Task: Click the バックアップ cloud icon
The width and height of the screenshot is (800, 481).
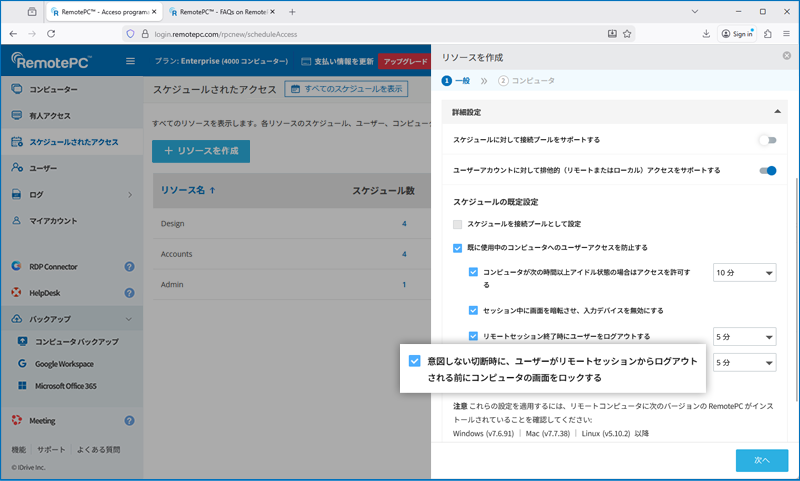Action: click(x=16, y=319)
